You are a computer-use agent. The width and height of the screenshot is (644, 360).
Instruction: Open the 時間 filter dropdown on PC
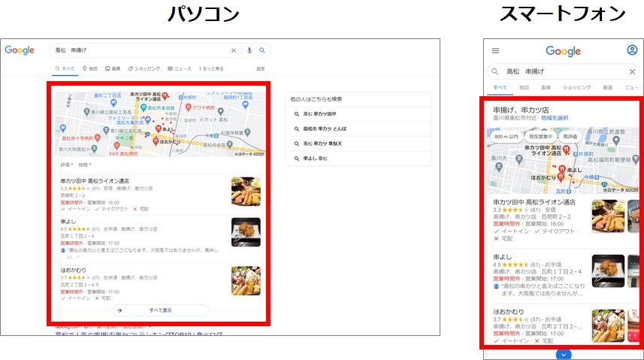85,165
